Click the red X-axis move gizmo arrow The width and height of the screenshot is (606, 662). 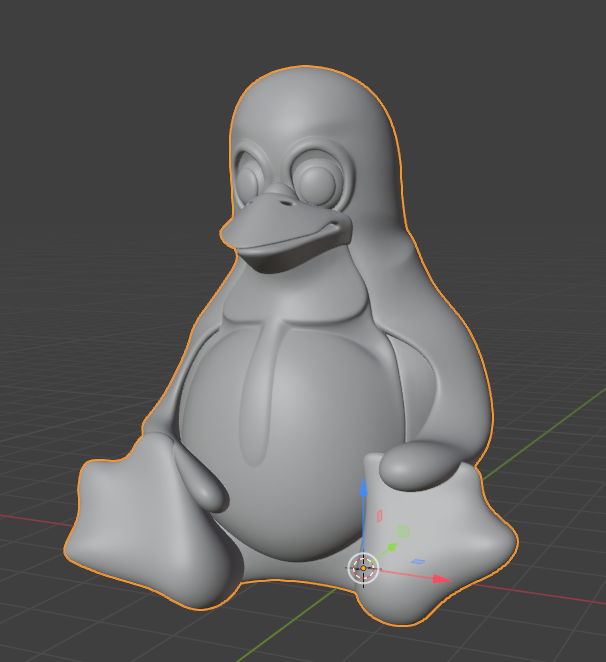(x=442, y=579)
